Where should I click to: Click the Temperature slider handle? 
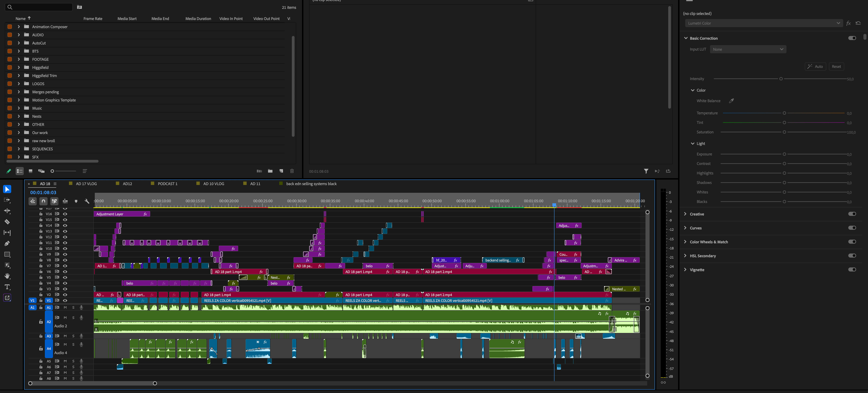tap(784, 113)
